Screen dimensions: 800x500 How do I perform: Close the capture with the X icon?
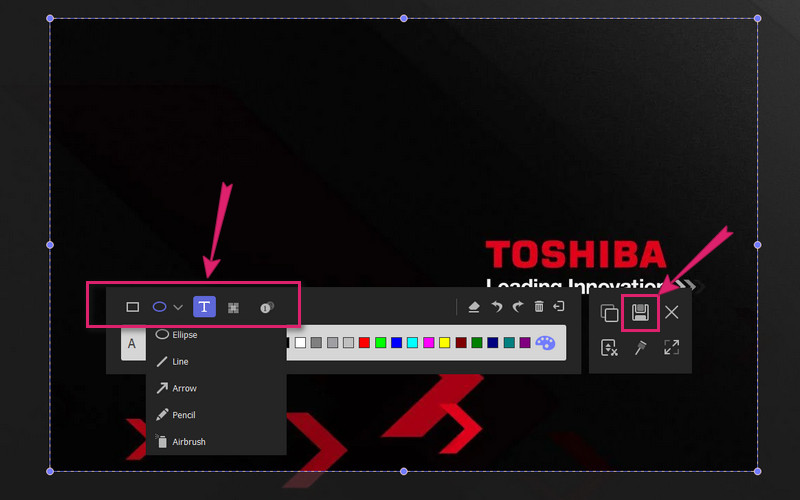click(x=671, y=312)
